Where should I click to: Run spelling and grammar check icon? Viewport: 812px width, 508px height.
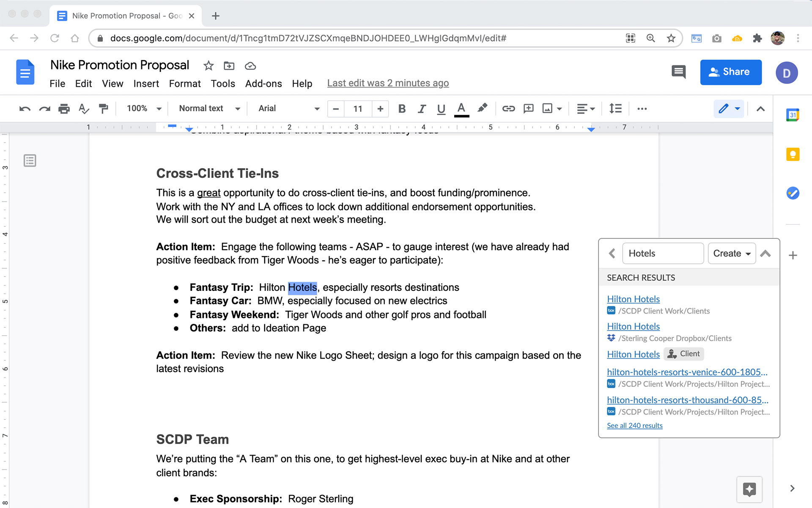84,109
